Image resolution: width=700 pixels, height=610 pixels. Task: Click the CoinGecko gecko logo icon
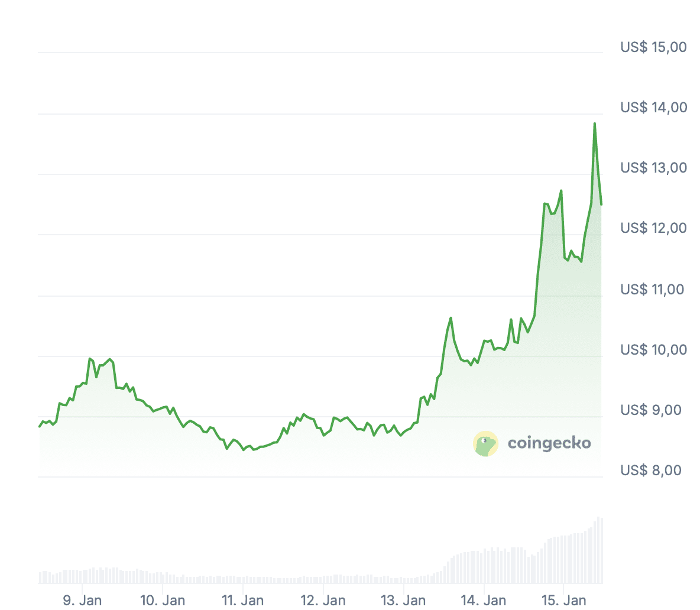pyautogui.click(x=486, y=443)
